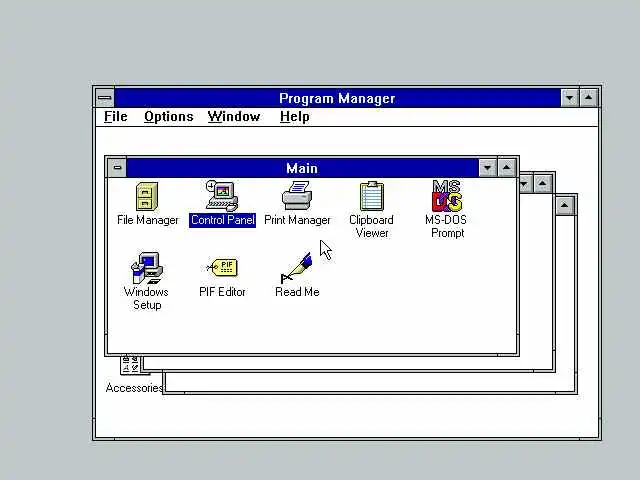Maximize the Main group window
The width and height of the screenshot is (640, 480).
(x=507, y=167)
